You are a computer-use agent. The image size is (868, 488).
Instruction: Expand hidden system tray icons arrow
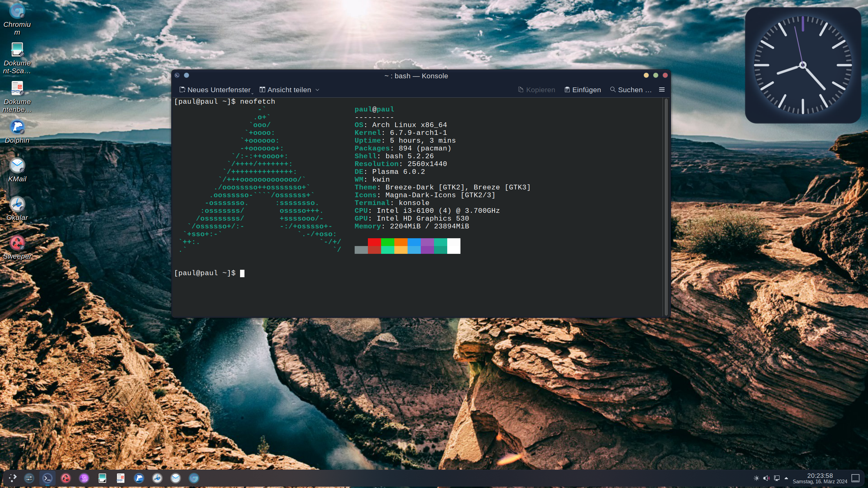pyautogui.click(x=786, y=478)
